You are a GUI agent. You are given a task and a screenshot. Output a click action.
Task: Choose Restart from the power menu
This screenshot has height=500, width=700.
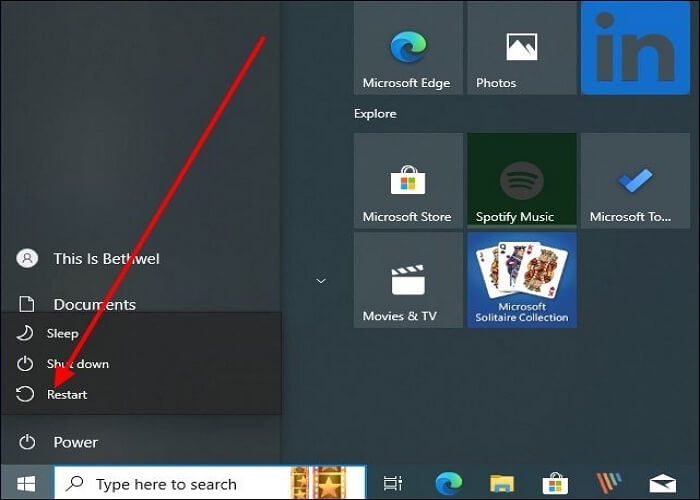click(141, 394)
